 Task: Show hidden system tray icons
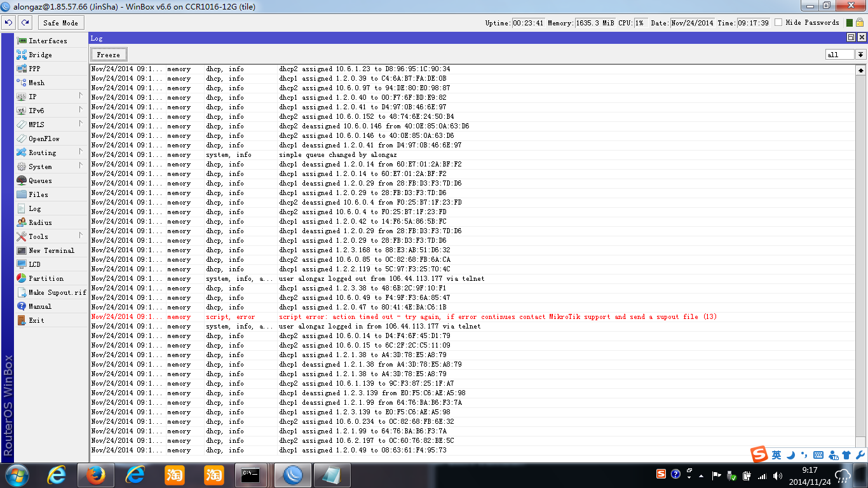pos(702,475)
